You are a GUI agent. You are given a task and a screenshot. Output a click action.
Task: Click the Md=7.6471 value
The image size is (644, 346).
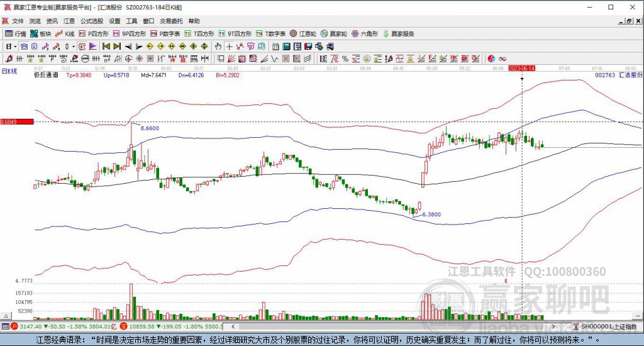(153, 75)
